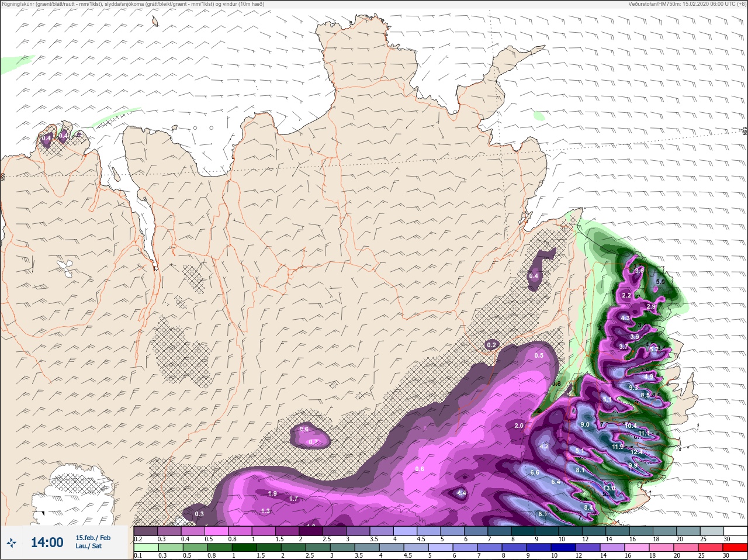Select the pink upper legend swatch labeled 0.5
The image size is (748, 560).
click(x=216, y=531)
